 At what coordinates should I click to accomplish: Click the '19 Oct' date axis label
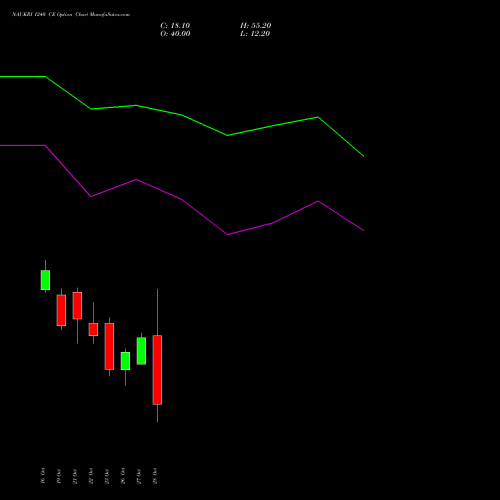[59, 476]
